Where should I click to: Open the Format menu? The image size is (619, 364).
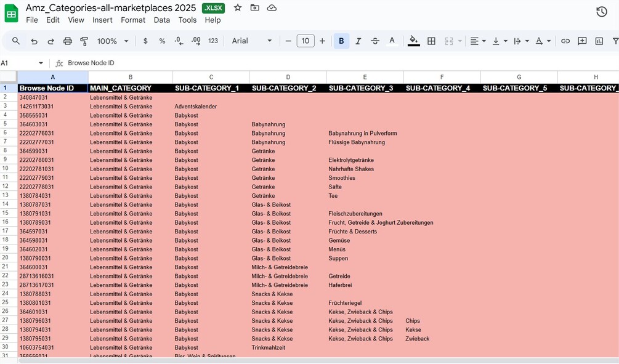coord(133,20)
